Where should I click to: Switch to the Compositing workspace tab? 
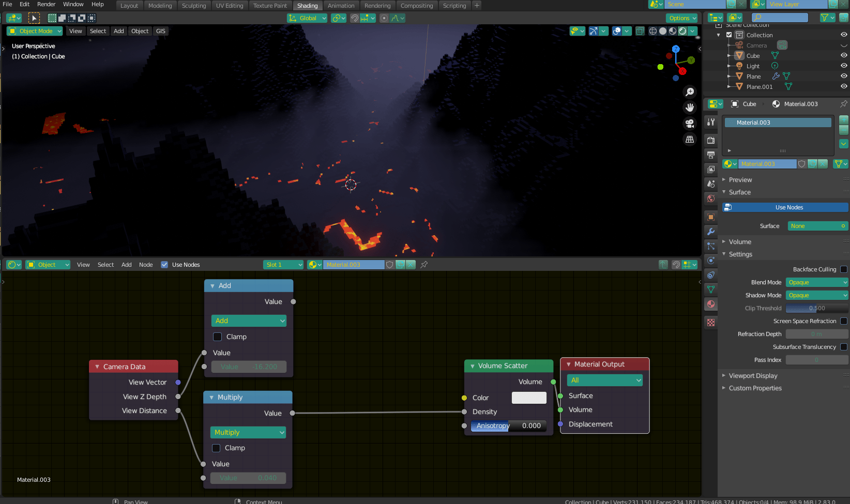click(417, 6)
